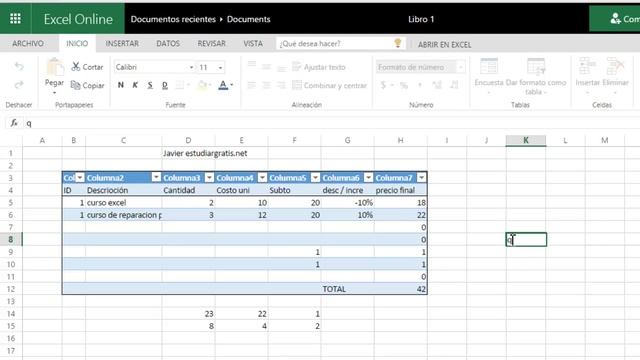Open the Columna7 filter dropdown
This screenshot has height=360, width=640.
(x=421, y=178)
